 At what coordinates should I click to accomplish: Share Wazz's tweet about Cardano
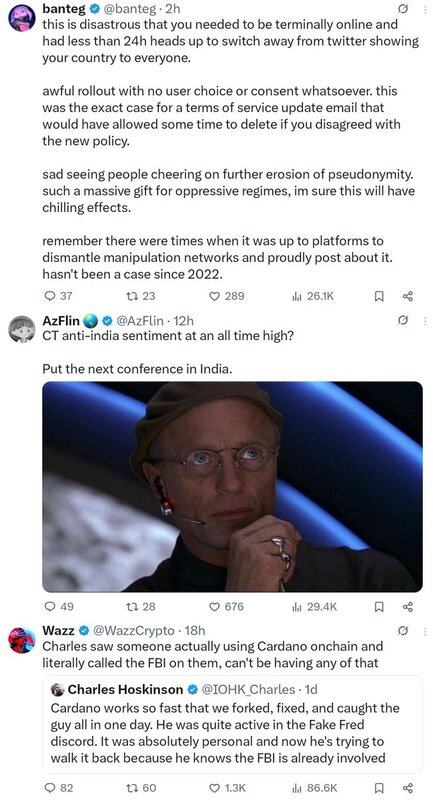click(x=407, y=788)
